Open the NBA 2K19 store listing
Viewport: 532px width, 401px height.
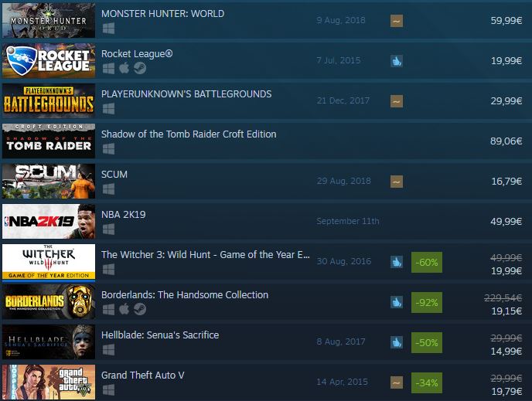click(x=124, y=215)
